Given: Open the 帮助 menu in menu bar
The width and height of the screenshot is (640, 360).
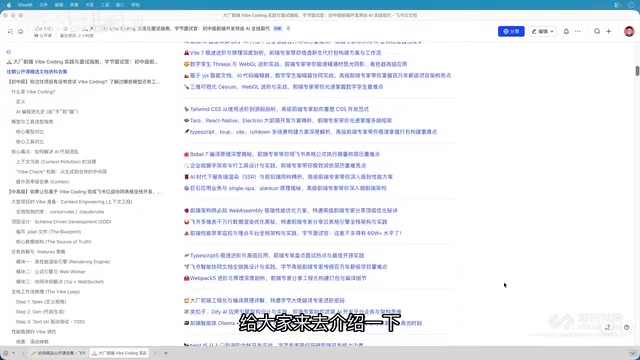Looking at the screenshot, I should pos(136,5).
